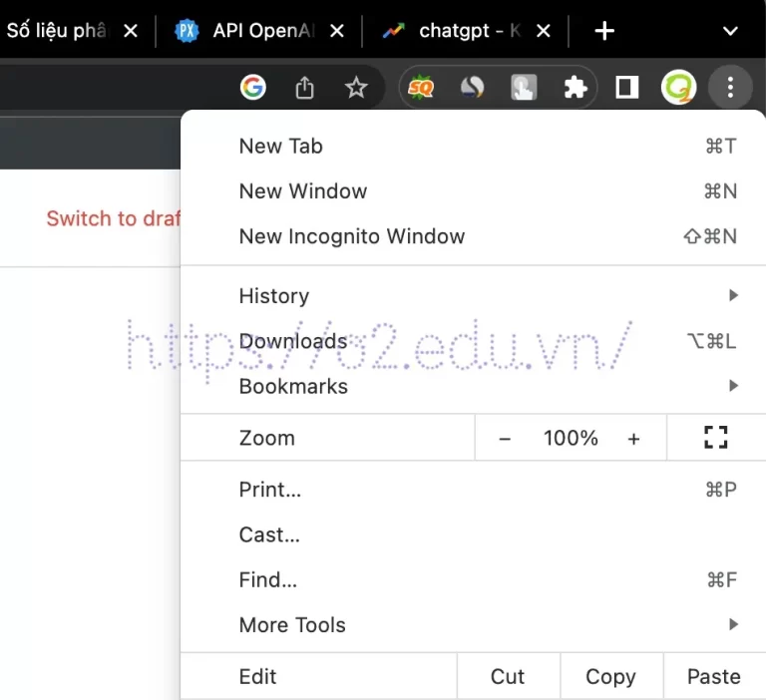Screen dimensions: 766x700
Task: Open the Similarweb extension icon
Action: [x=473, y=88]
